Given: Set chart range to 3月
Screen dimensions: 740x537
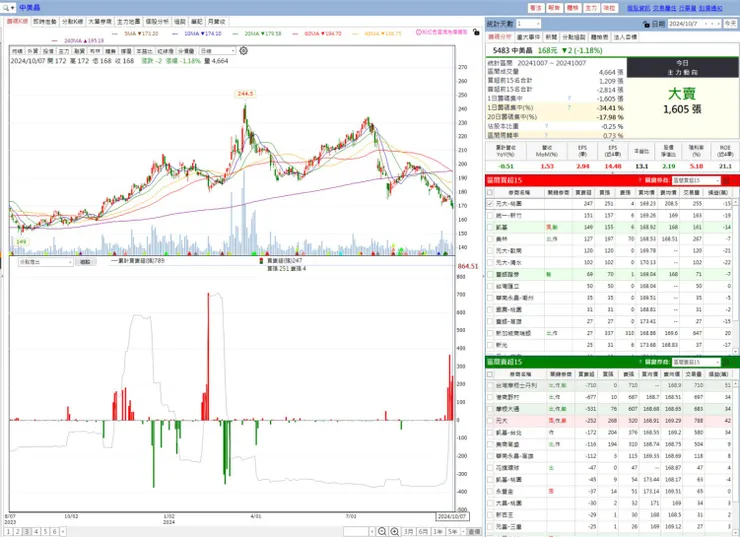Looking at the screenshot, I should pyautogui.click(x=408, y=531).
